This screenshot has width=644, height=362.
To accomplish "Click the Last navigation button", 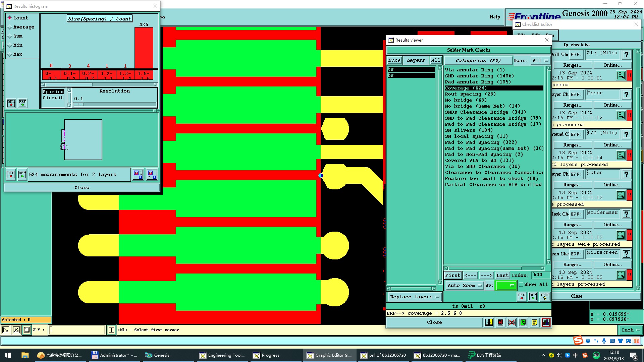I will (502, 276).
